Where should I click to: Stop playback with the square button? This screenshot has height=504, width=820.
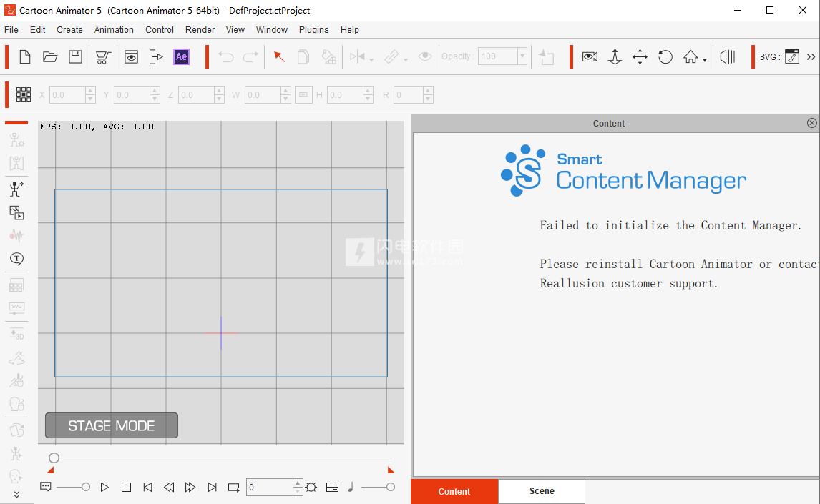(x=126, y=488)
